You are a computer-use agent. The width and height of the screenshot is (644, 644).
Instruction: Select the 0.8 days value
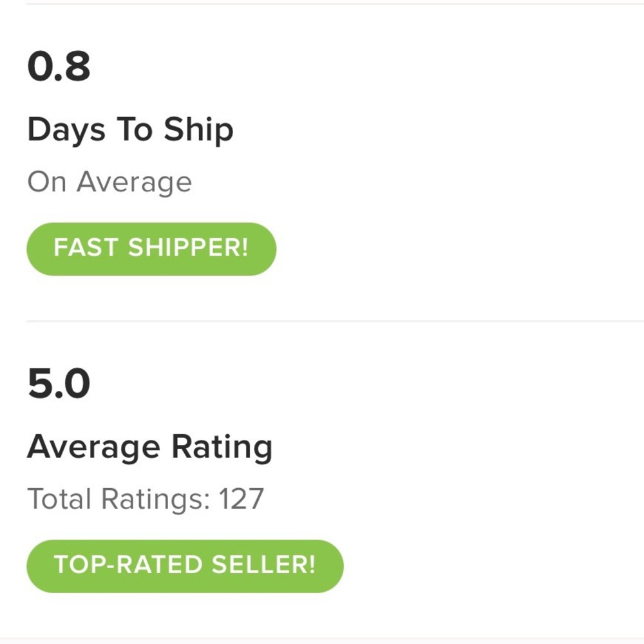pos(59,67)
